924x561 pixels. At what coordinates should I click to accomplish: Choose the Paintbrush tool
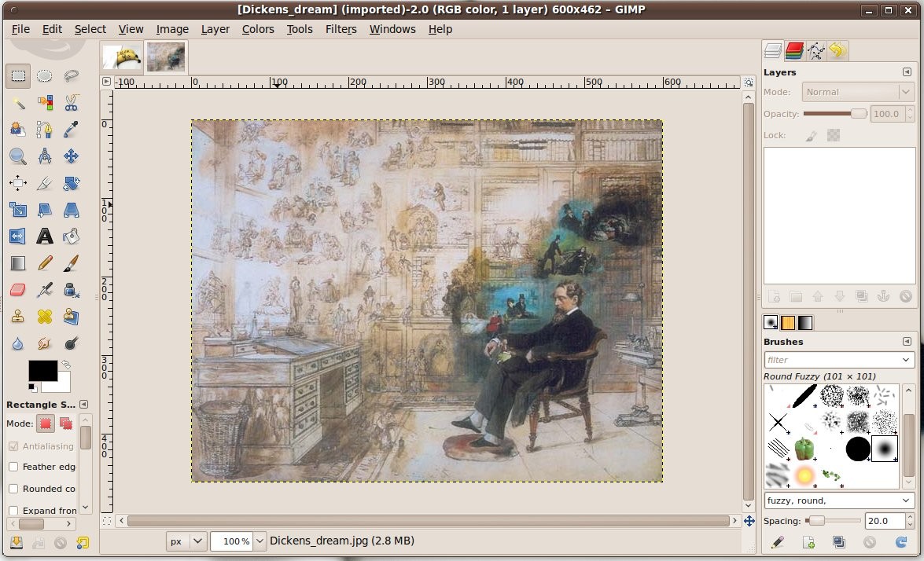coord(72,263)
